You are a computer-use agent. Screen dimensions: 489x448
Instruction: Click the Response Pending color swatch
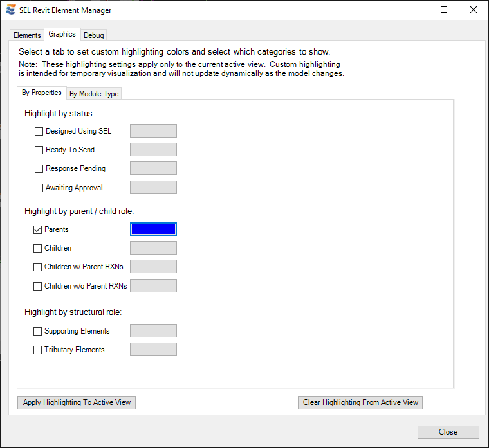click(153, 168)
